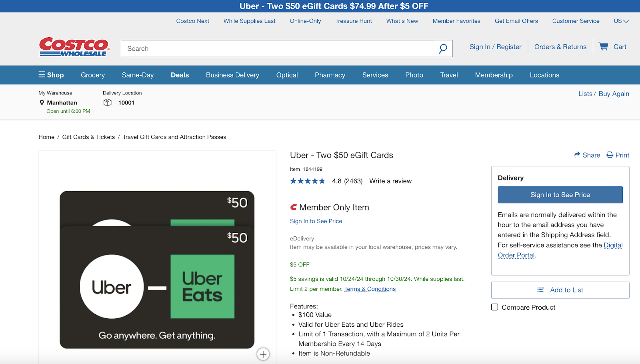This screenshot has height=364, width=640.
Task: Click the delivery box icon
Action: [x=108, y=103]
